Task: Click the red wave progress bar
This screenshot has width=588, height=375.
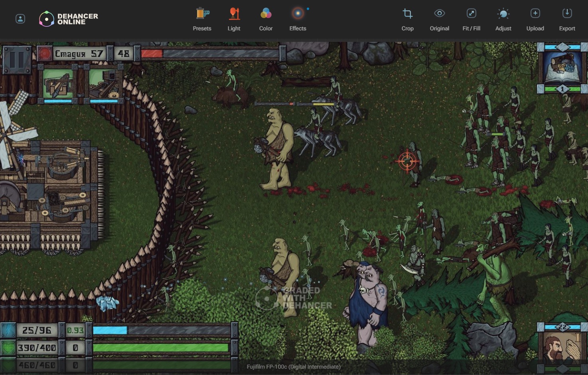Action: 209,53
